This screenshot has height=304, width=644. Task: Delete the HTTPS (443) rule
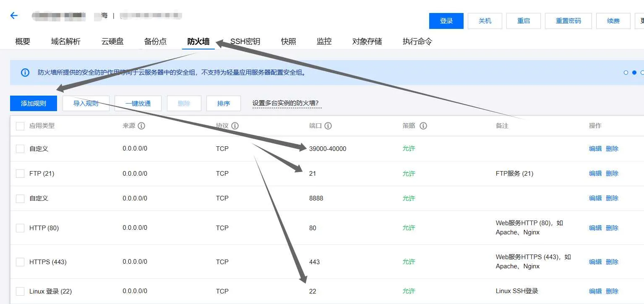(612, 262)
